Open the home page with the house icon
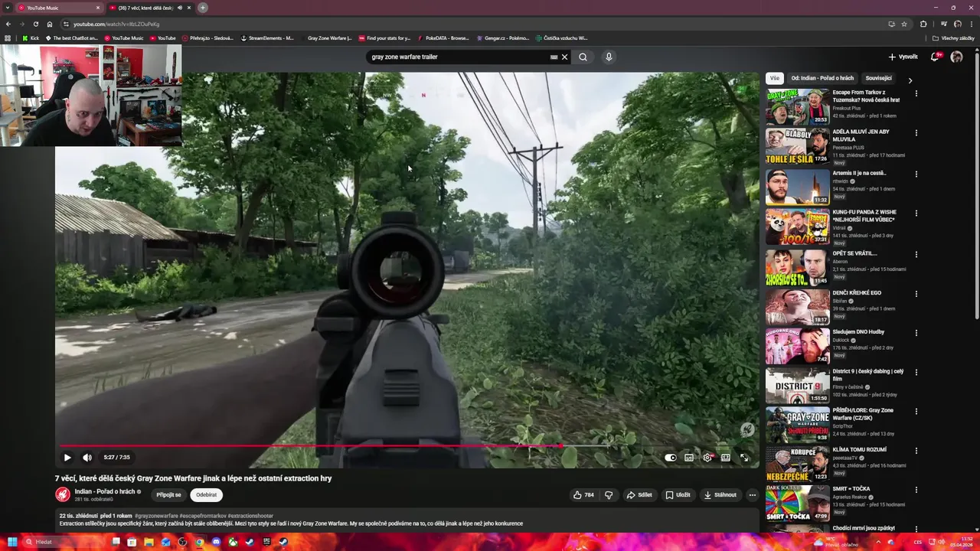This screenshot has height=551, width=980. coord(50,24)
